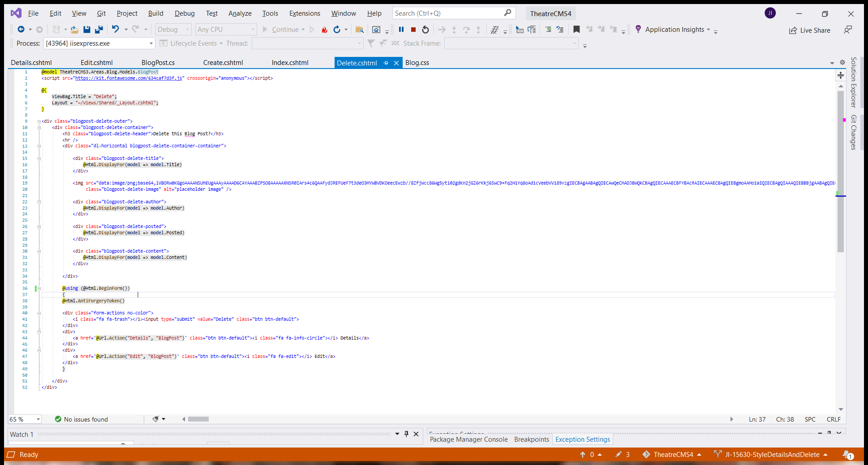The width and height of the screenshot is (868, 465).
Task: Switch to the Blog.css tab
Action: coord(417,63)
